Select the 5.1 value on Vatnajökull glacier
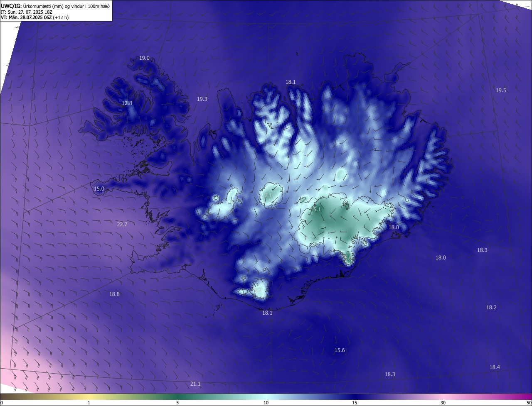The image size is (532, 406). click(x=317, y=210)
